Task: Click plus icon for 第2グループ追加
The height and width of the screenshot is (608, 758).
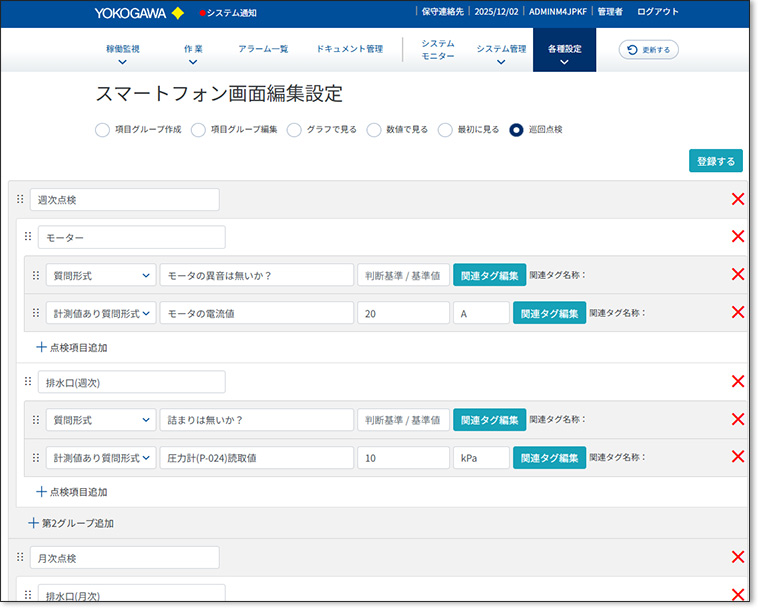Action: (x=34, y=523)
